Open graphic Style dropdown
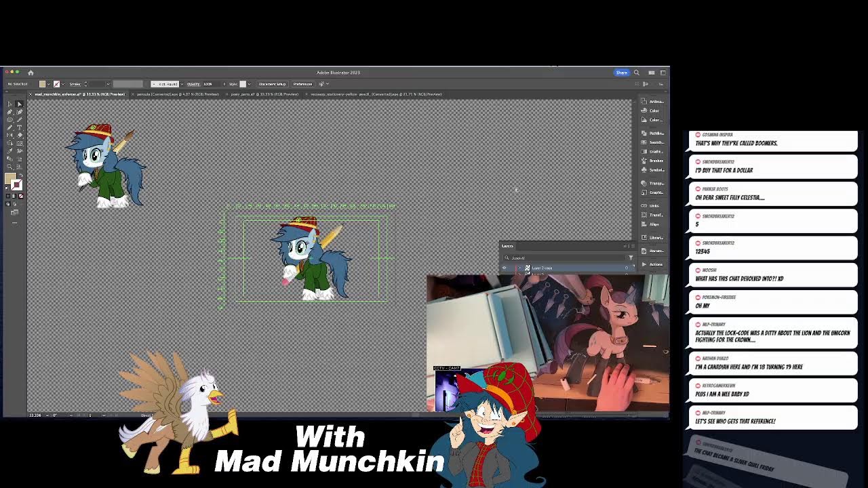 click(x=249, y=84)
